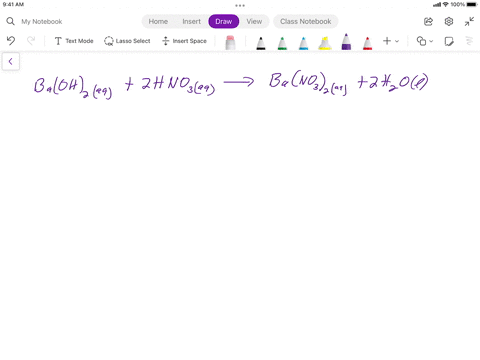Insert a sticky note
This screenshot has width=480, height=360.
[449, 41]
